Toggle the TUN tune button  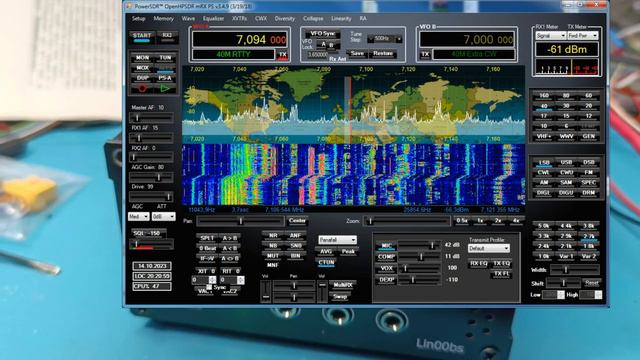(x=165, y=58)
